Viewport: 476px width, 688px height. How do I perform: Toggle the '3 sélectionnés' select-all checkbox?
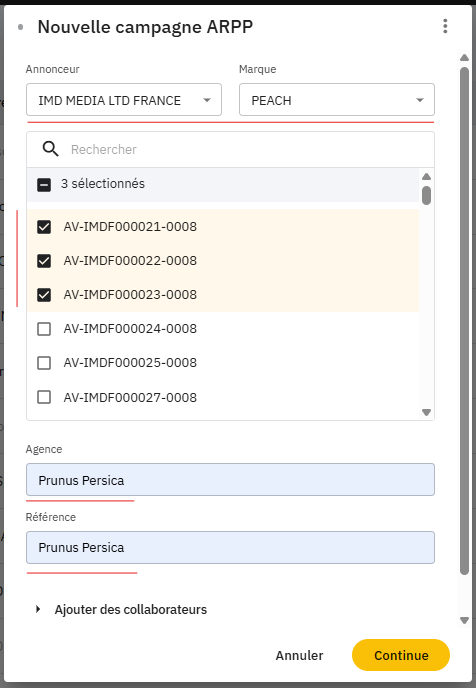click(44, 185)
